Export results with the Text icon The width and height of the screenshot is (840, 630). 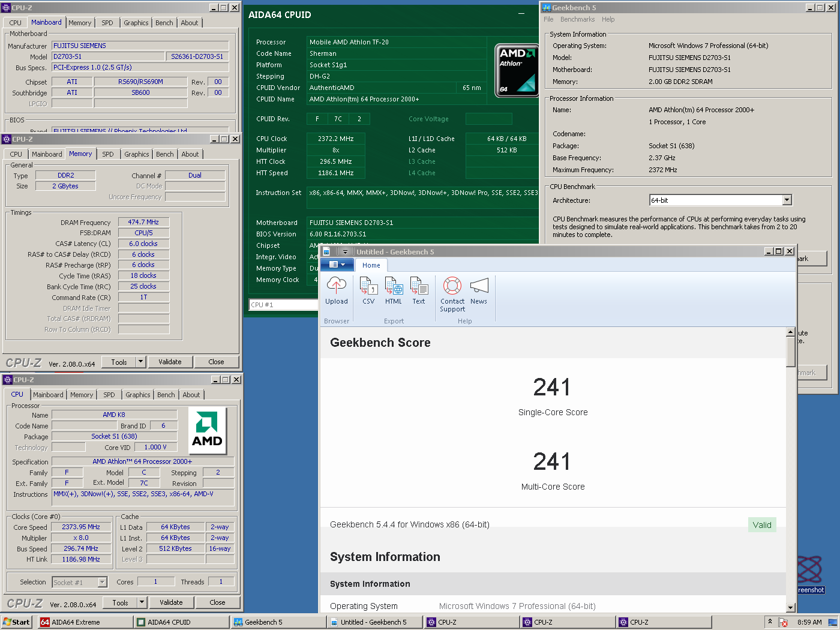coord(419,286)
